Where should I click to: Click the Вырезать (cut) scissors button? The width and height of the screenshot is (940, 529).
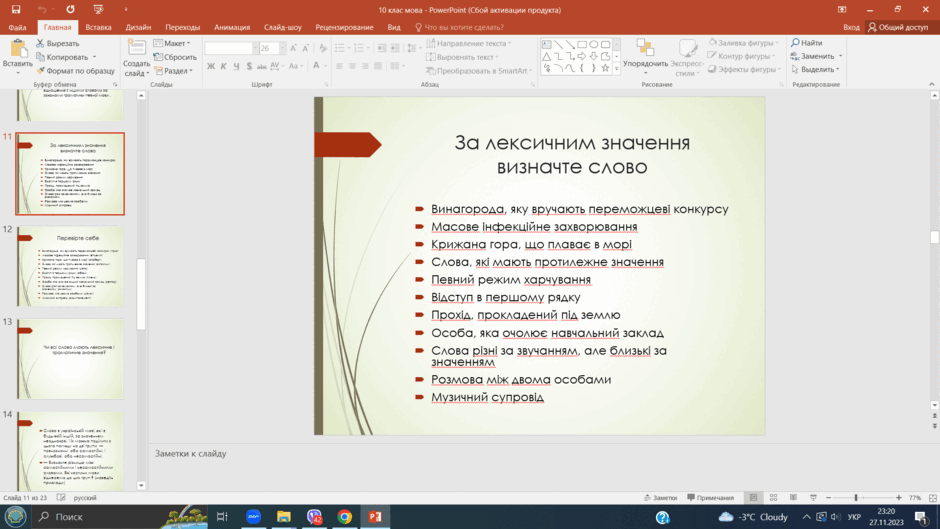point(58,43)
